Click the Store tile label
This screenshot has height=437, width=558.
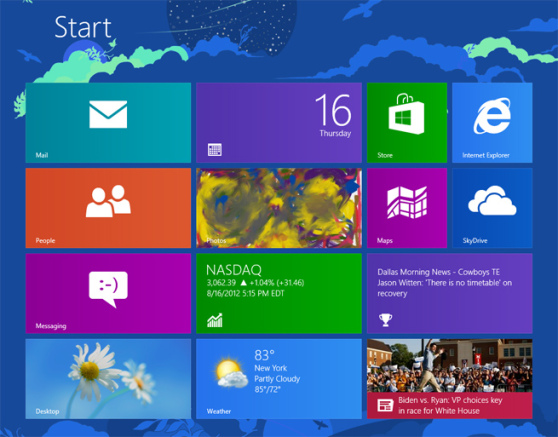click(385, 155)
